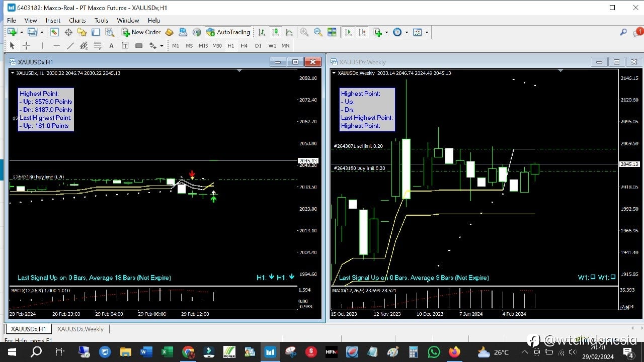Minimize the XAUUSDx,H1 chart window

(x=277, y=62)
